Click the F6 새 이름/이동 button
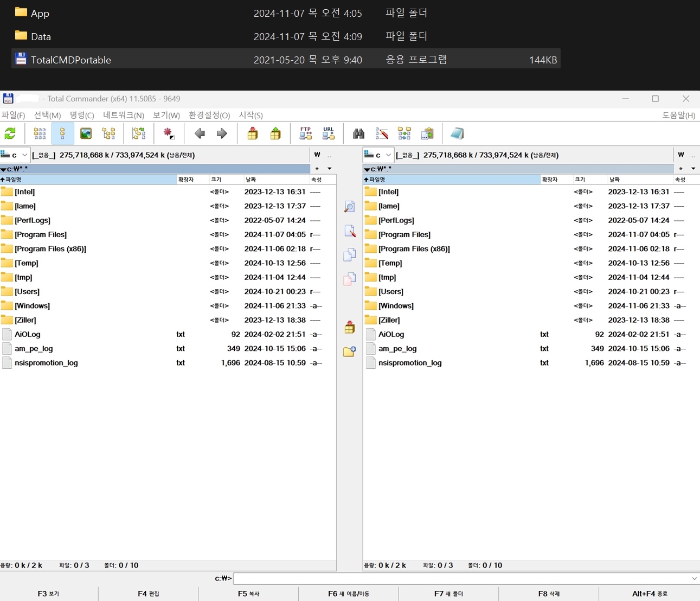This screenshot has height=601, width=700. coord(349,594)
